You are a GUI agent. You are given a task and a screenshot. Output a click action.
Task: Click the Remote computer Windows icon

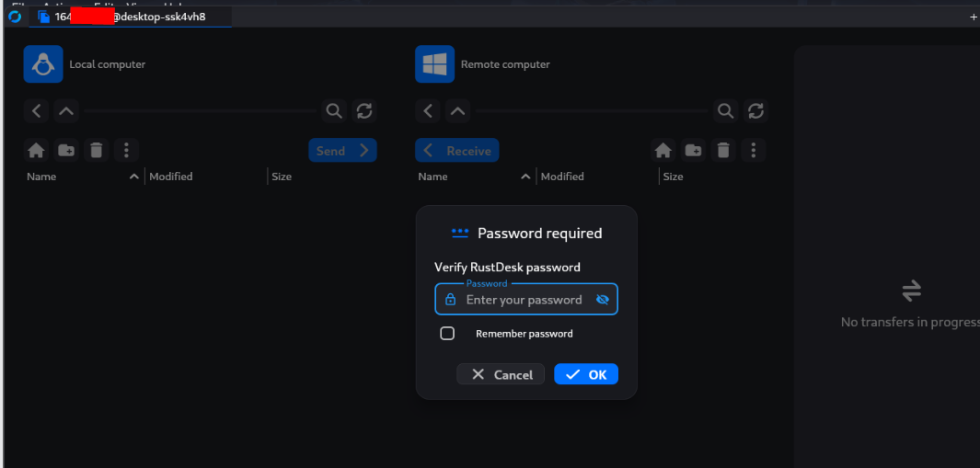point(434,63)
